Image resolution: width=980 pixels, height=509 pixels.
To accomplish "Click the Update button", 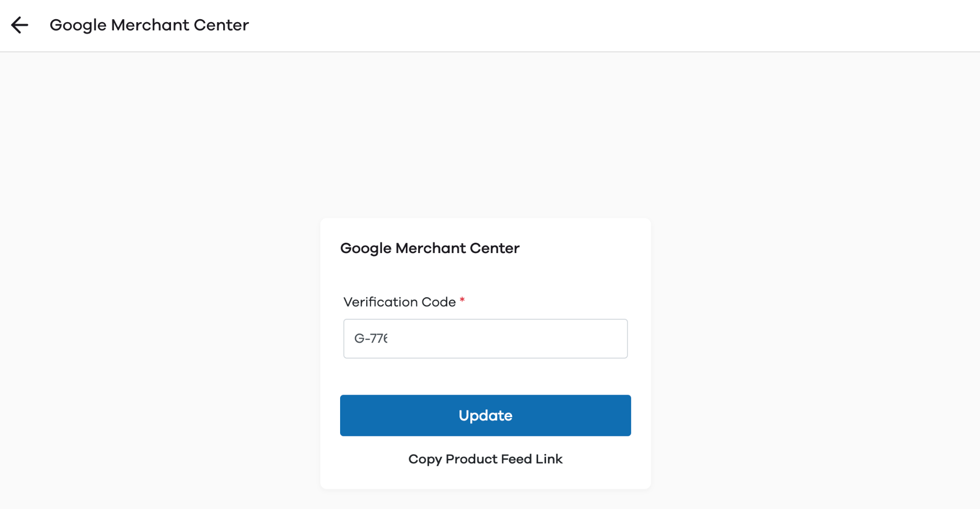I will (486, 415).
